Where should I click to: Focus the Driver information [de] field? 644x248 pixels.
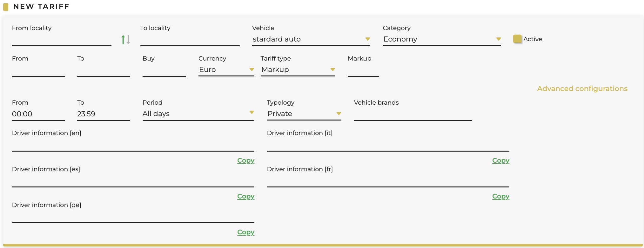tap(133, 217)
